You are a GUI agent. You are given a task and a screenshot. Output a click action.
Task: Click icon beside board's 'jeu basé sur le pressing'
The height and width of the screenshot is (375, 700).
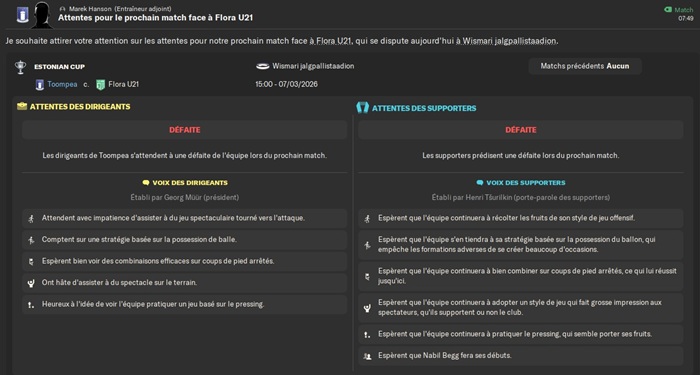click(31, 305)
